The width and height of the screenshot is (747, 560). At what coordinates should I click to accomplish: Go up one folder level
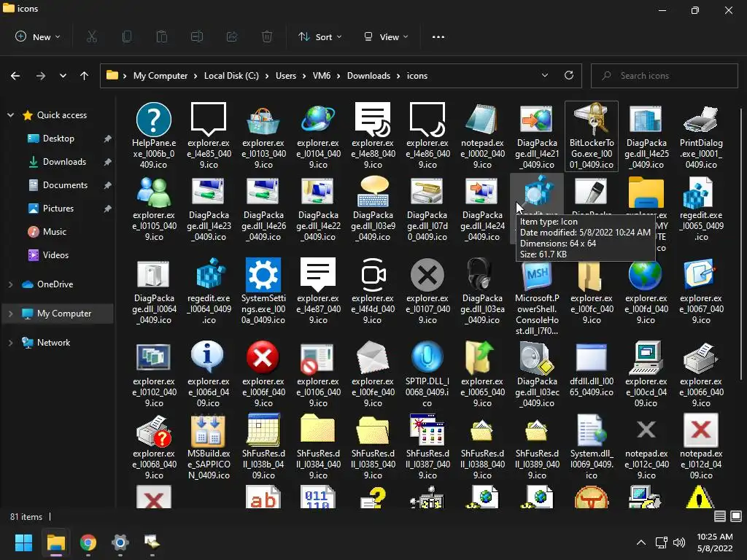point(85,75)
